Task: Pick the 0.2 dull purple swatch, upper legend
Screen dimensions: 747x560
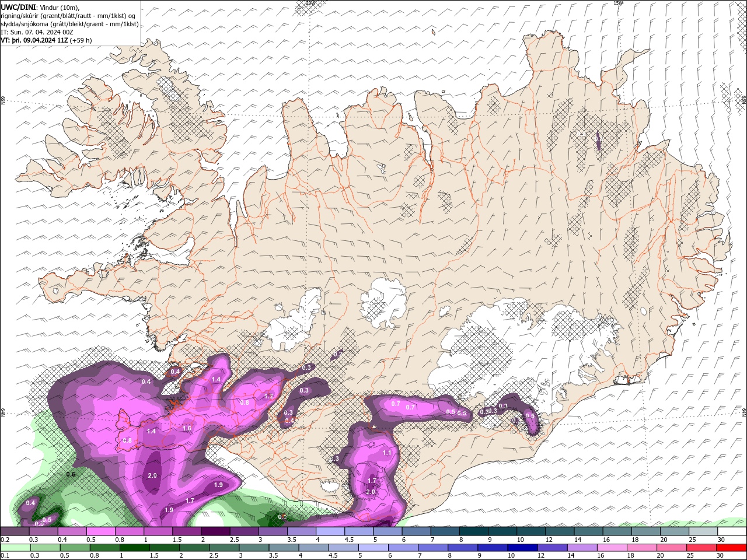Action: tap(15, 531)
